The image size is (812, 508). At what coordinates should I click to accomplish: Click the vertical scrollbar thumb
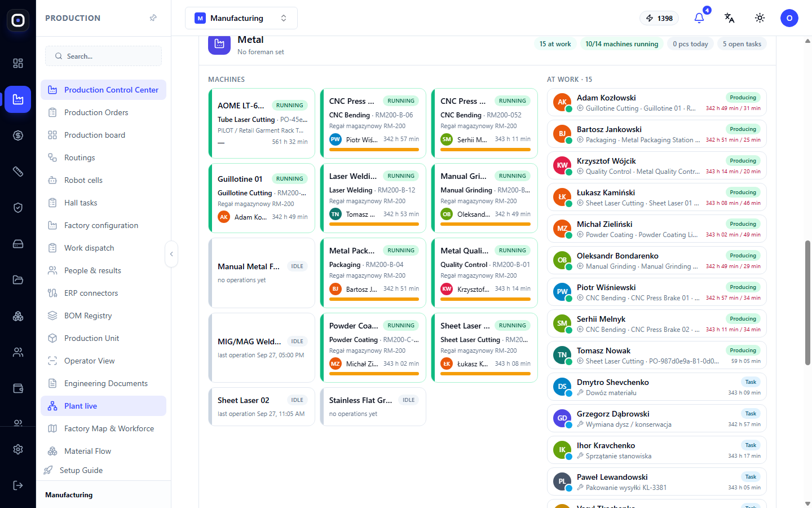807,303
